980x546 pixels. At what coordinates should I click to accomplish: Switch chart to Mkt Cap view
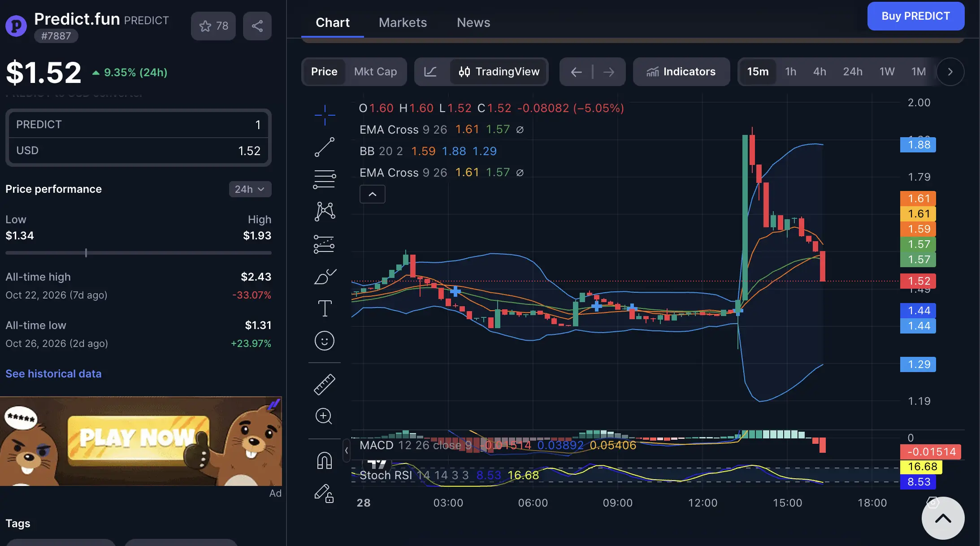375,72
